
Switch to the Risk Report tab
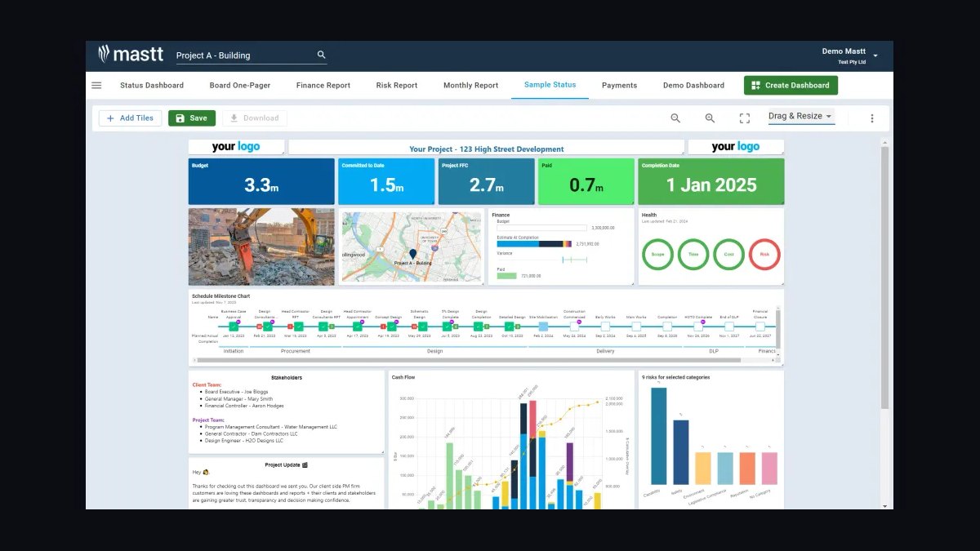(x=397, y=85)
